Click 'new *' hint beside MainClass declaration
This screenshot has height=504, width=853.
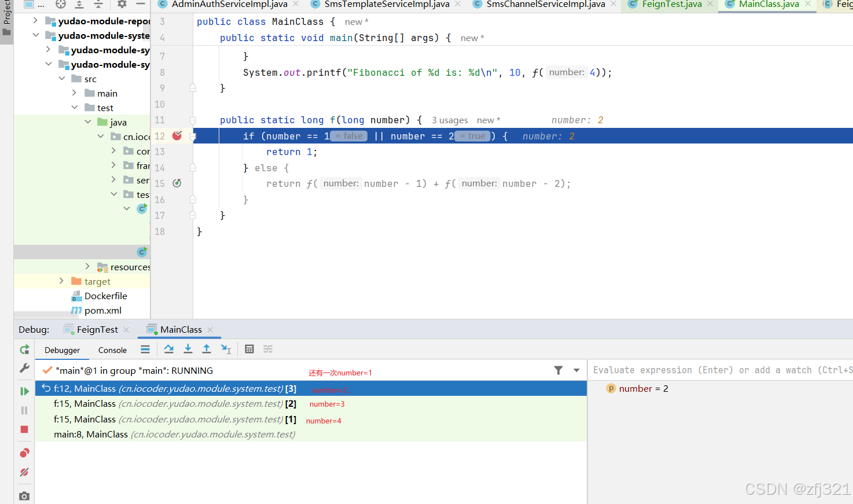(x=356, y=22)
